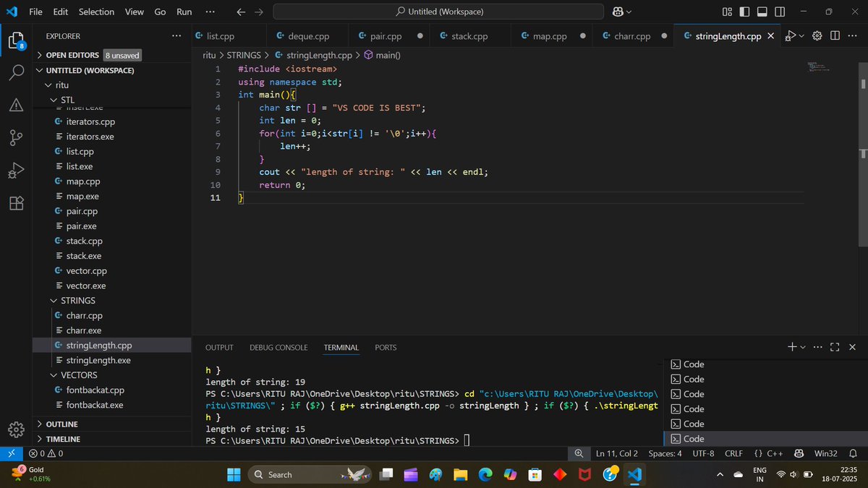Viewport: 868px width, 488px height.
Task: Open the OUTPUT panel tab
Action: [x=219, y=347]
